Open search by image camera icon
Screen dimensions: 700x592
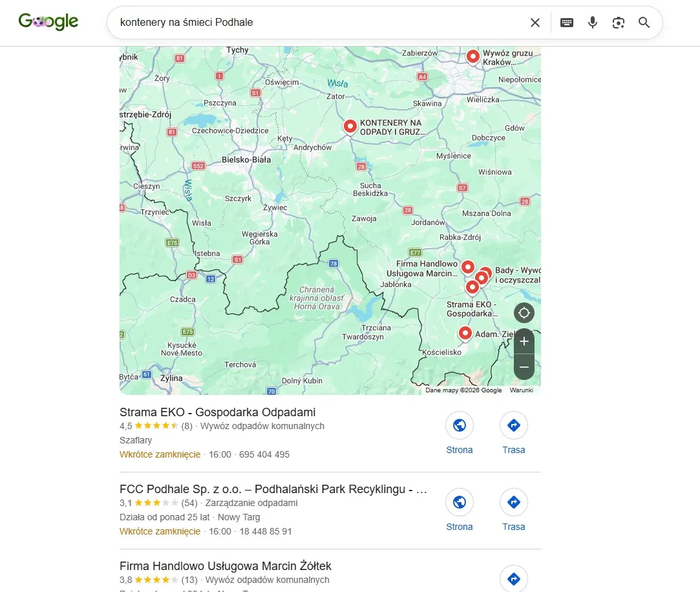point(619,23)
